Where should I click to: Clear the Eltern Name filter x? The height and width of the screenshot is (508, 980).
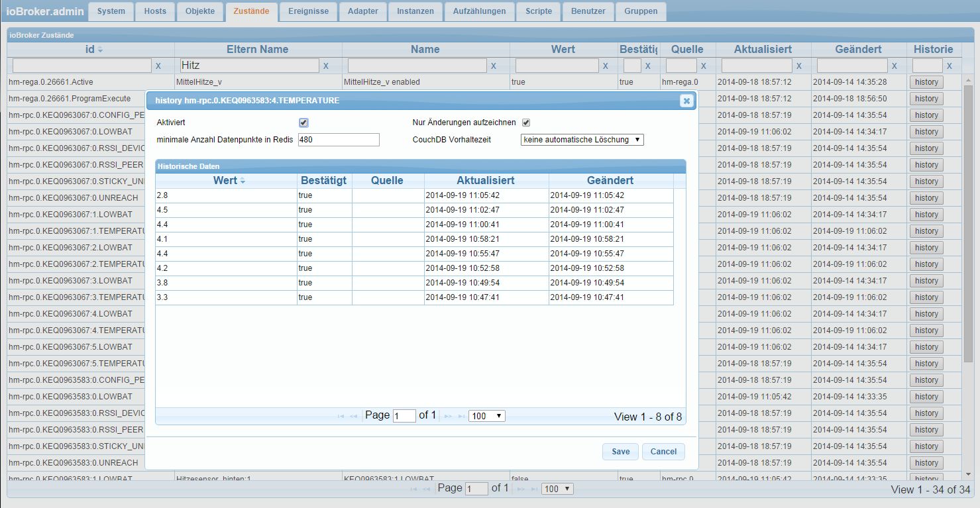(x=325, y=66)
